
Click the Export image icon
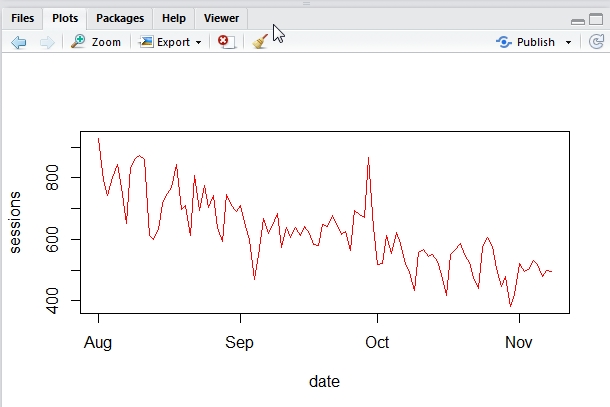(x=146, y=41)
